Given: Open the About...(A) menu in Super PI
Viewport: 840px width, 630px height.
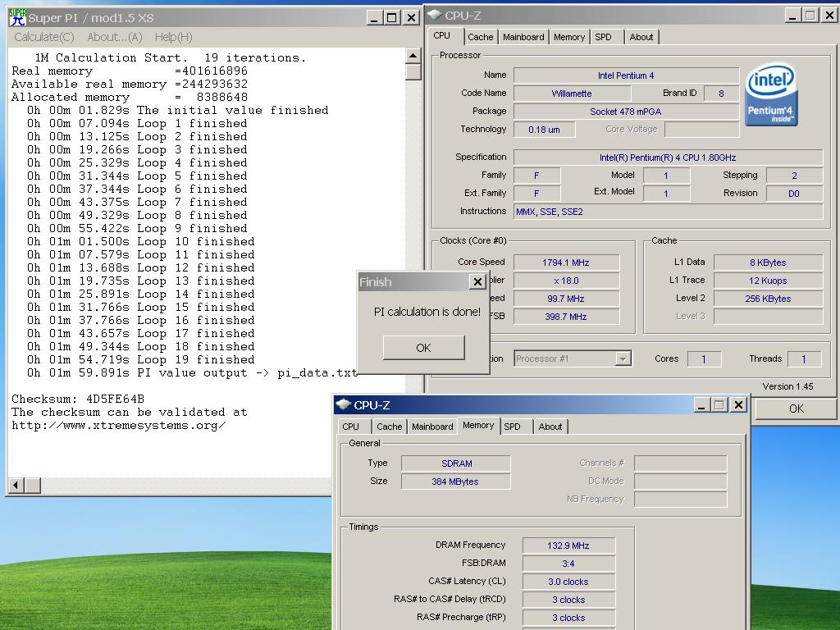Looking at the screenshot, I should coord(115,37).
